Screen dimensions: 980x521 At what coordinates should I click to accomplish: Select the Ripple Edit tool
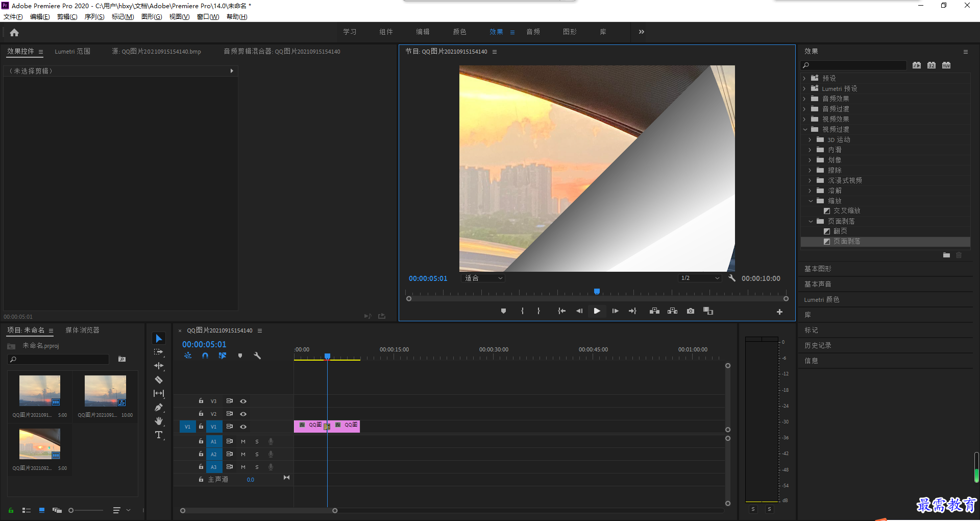pos(159,366)
